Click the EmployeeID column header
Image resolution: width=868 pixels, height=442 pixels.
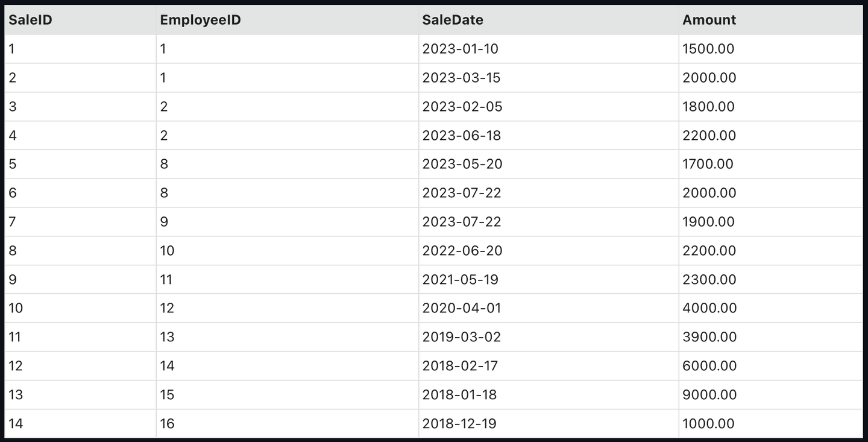coord(200,20)
